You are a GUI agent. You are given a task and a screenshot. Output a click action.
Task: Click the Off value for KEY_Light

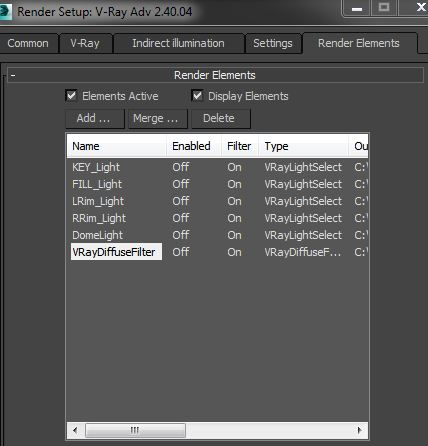[x=181, y=167]
